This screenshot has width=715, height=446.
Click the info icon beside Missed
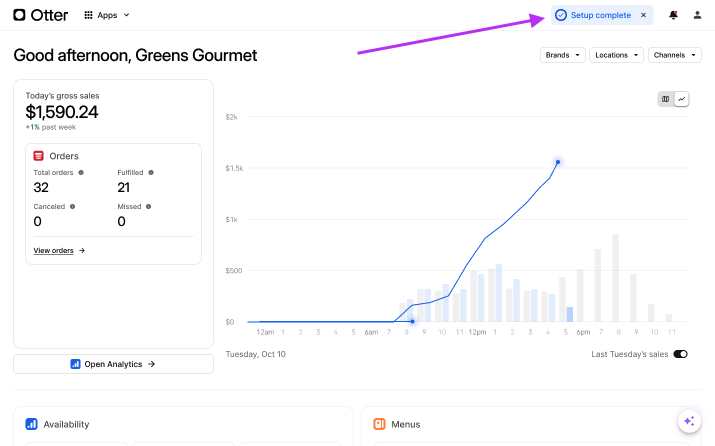coord(148,206)
